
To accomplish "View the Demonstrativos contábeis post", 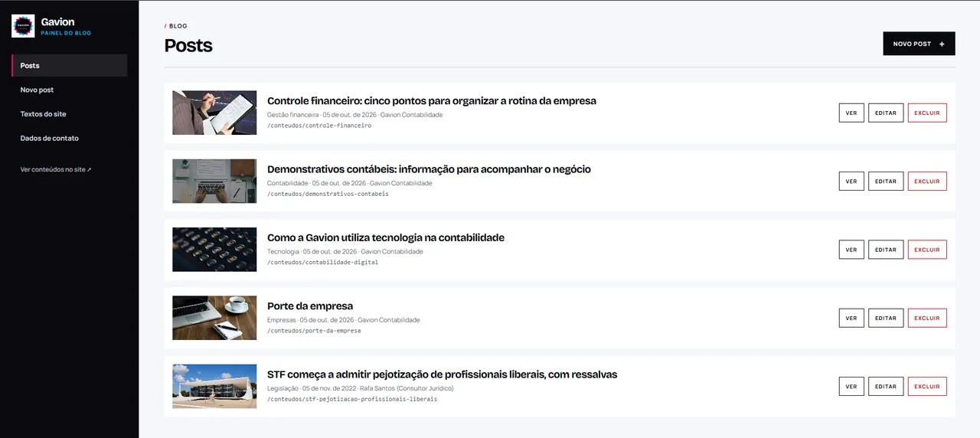I will [851, 181].
